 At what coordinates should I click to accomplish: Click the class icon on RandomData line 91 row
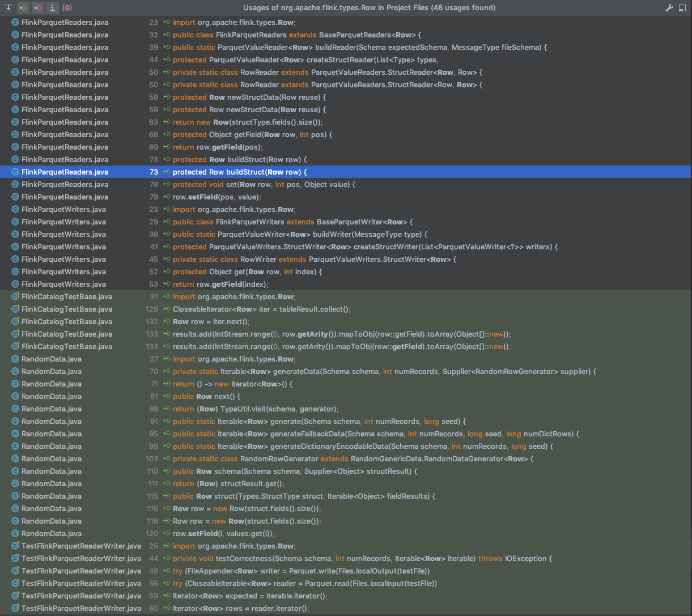click(15, 422)
